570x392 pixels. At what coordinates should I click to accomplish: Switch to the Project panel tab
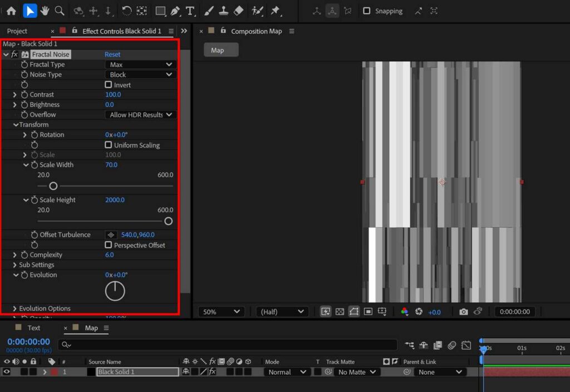point(17,31)
